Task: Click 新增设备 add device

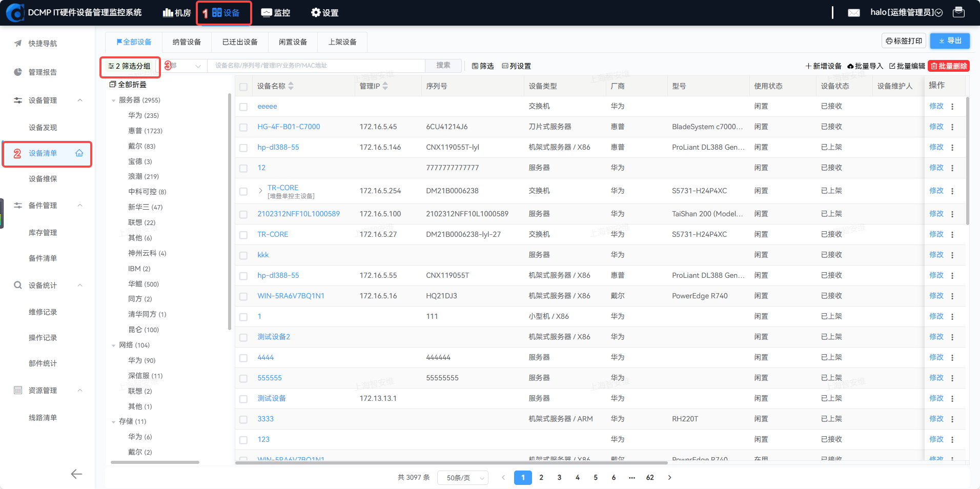Action: [x=823, y=66]
